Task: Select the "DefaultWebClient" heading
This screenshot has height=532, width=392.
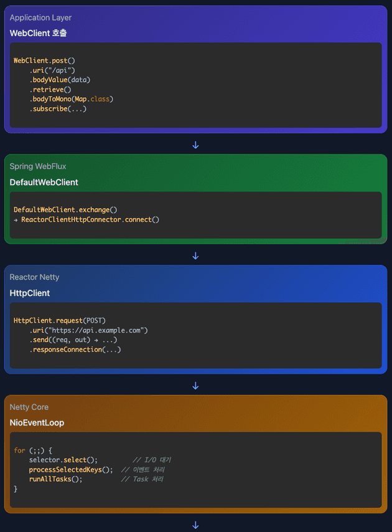Action: pos(44,183)
